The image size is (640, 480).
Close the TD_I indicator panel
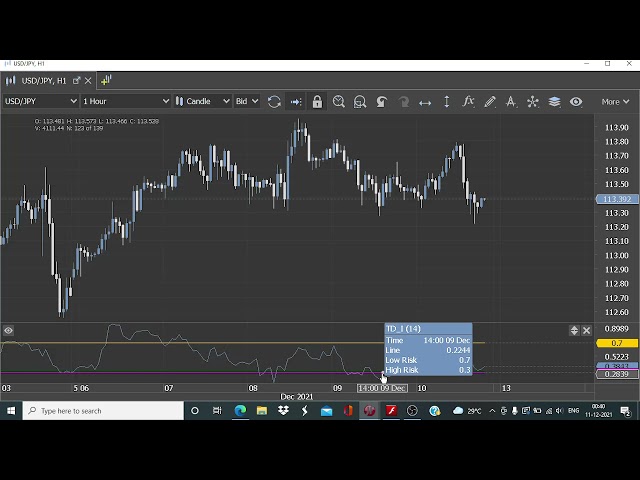587,330
